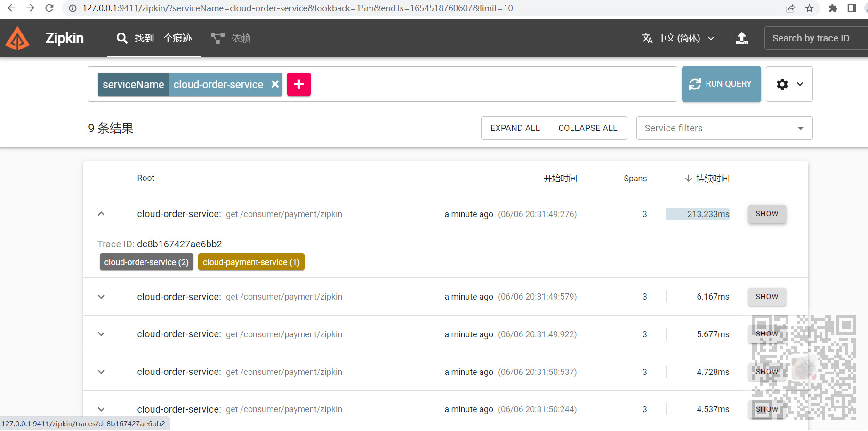Click EXPAND ALL button
The height and width of the screenshot is (431, 868).
coord(515,128)
